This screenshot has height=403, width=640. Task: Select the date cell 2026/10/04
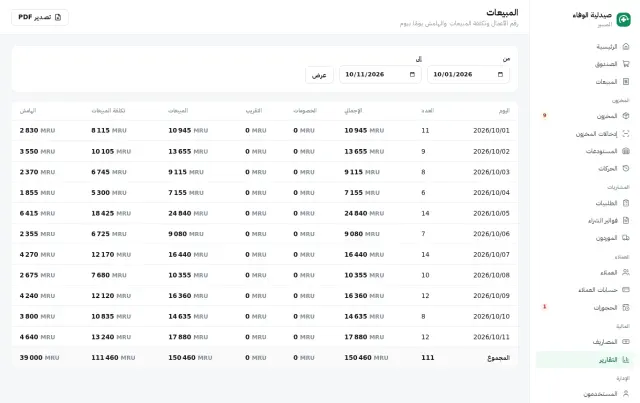coord(491,193)
